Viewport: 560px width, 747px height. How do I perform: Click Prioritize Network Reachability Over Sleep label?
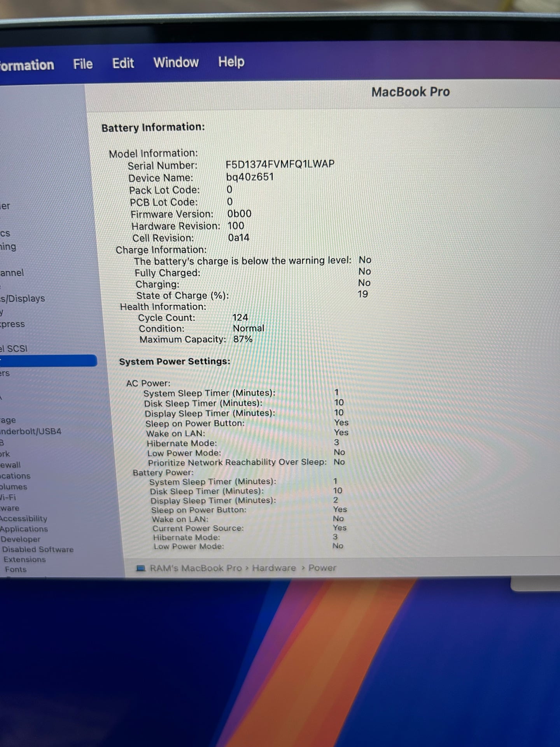pos(237,462)
